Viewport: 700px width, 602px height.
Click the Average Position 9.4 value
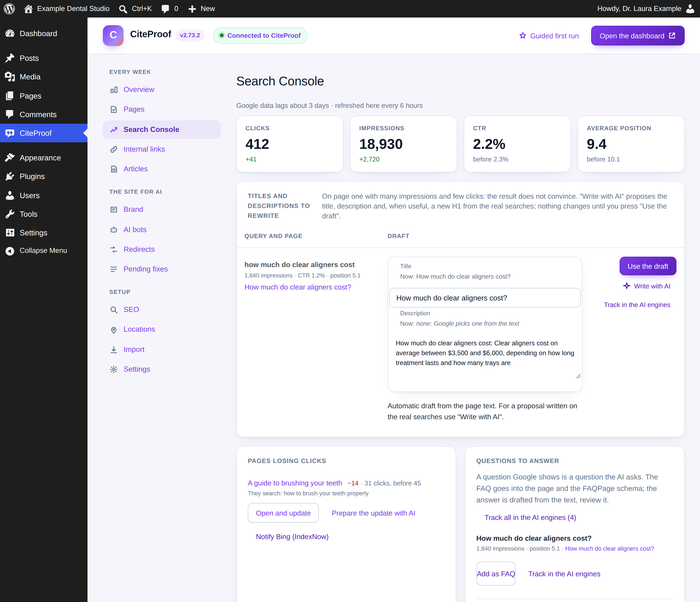click(597, 144)
